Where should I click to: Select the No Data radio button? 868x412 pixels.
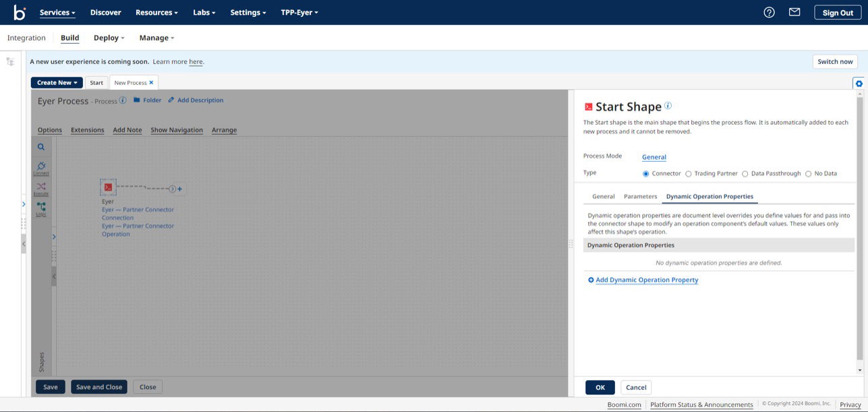[x=808, y=173]
